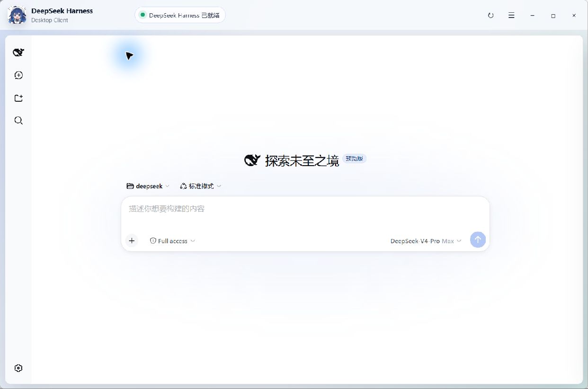
Task: Click the avatar logo in title bar
Action: [x=17, y=15]
